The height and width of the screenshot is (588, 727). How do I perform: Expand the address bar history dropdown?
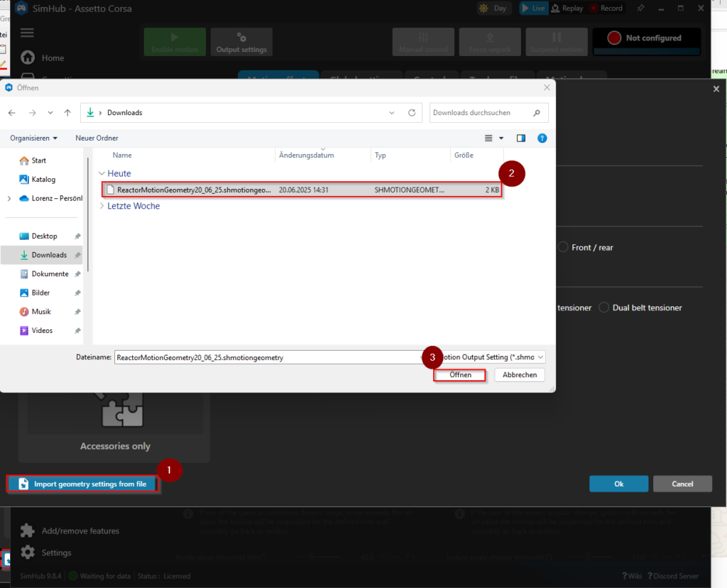pos(392,113)
